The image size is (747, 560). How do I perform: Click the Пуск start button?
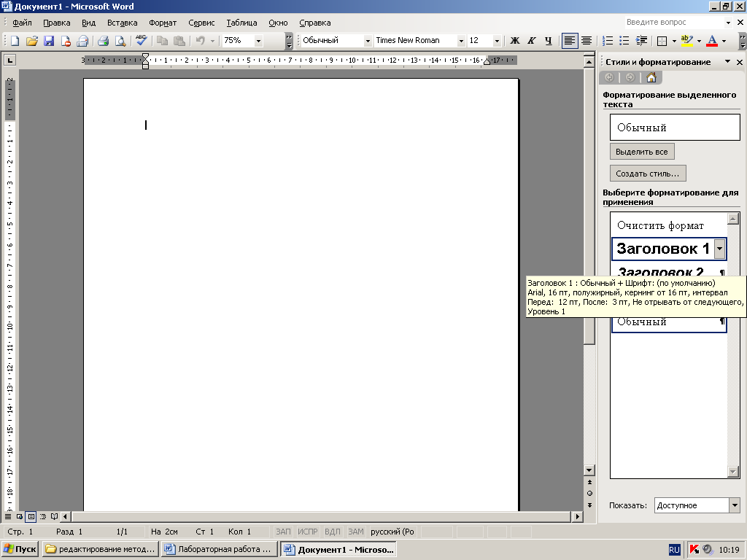pyautogui.click(x=20, y=549)
